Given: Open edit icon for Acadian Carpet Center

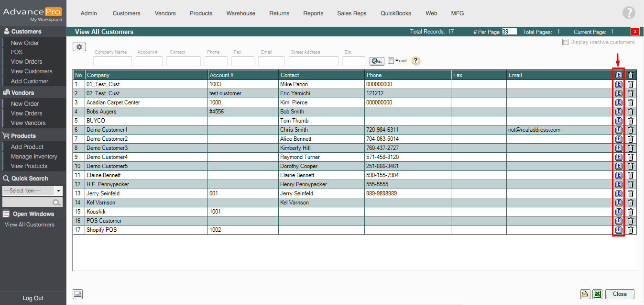Looking at the screenshot, I should [619, 102].
